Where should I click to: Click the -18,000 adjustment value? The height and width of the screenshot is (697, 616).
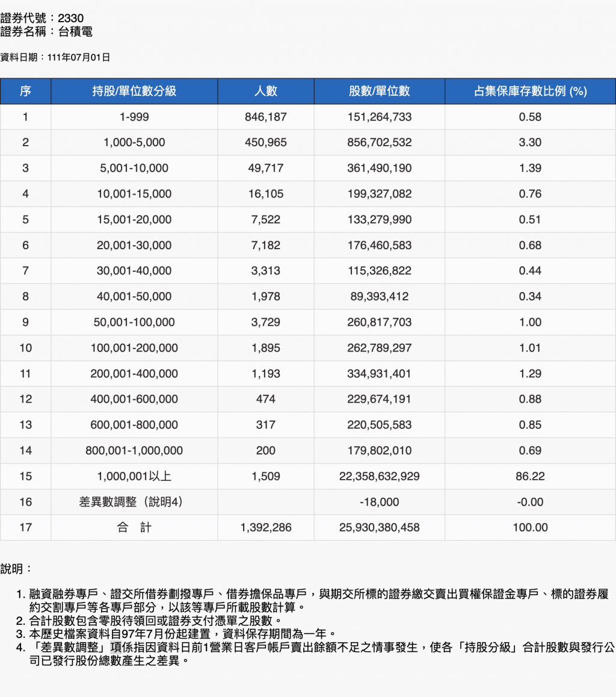pyautogui.click(x=379, y=503)
